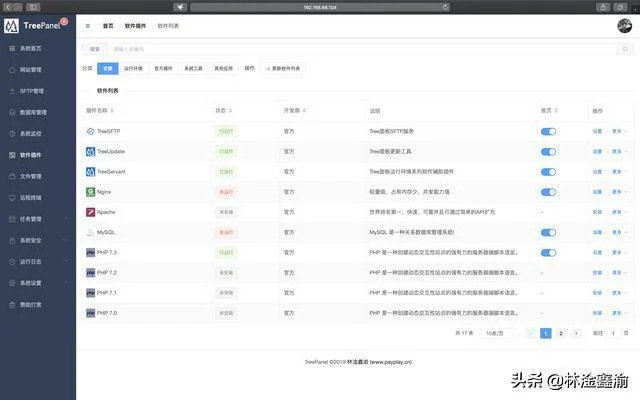The height and width of the screenshot is (400, 640).
Task: Open the 网站管理 sidebar icon
Action: coord(12,70)
